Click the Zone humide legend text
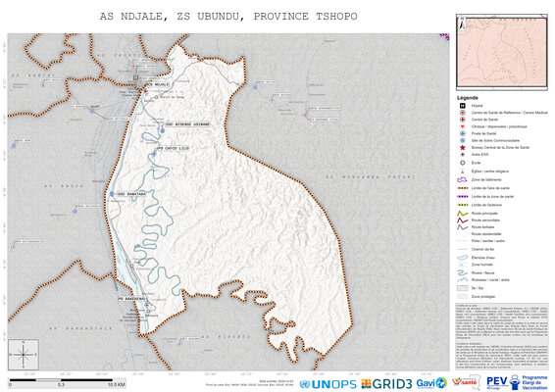 click(481, 265)
